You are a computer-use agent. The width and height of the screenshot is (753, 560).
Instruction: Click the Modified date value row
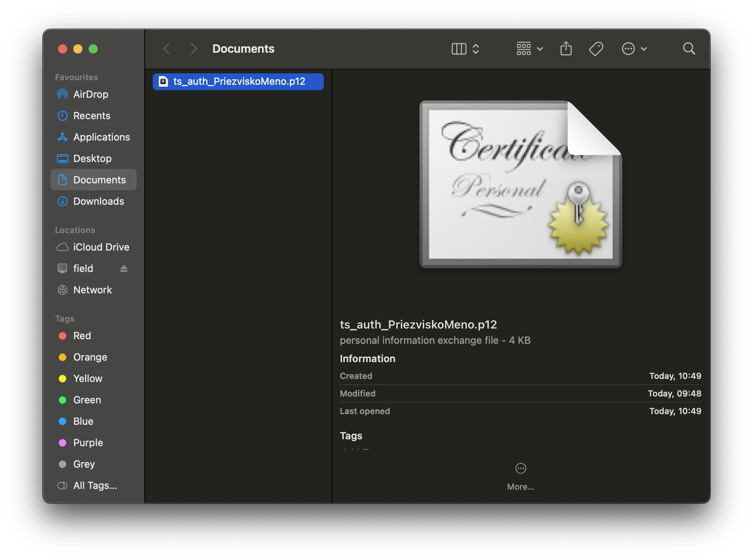[520, 393]
